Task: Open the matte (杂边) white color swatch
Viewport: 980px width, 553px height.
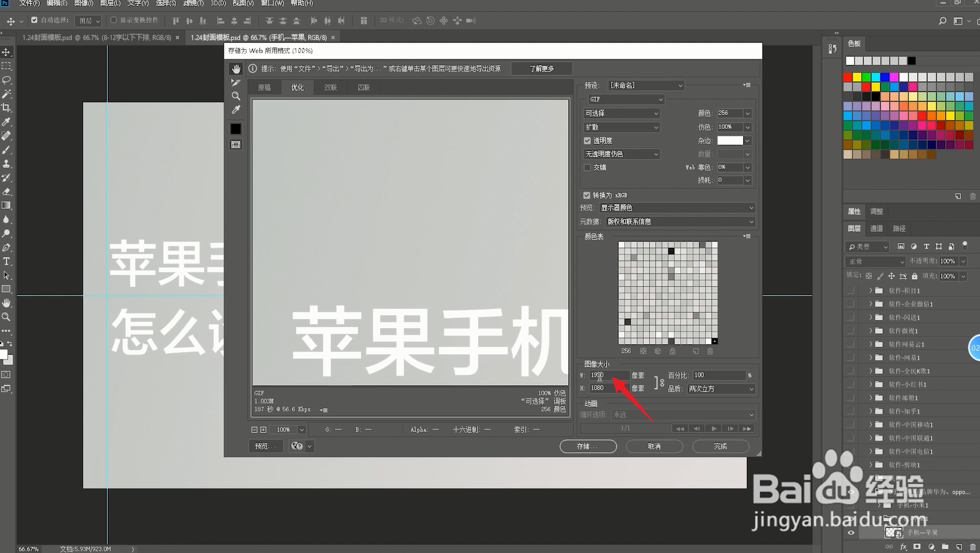Action: click(x=730, y=141)
